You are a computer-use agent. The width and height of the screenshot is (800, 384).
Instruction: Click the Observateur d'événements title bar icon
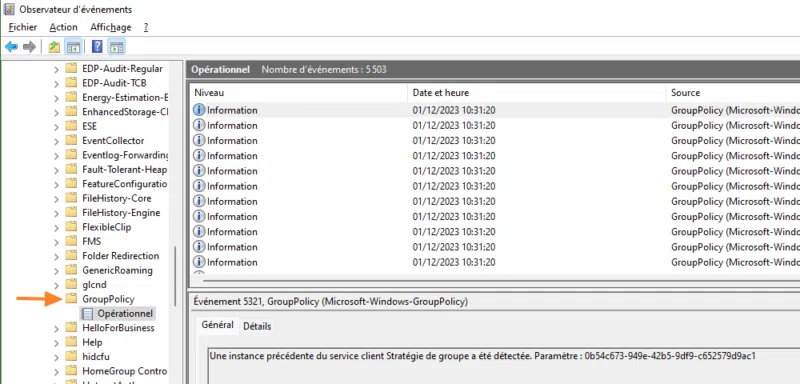coord(9,9)
